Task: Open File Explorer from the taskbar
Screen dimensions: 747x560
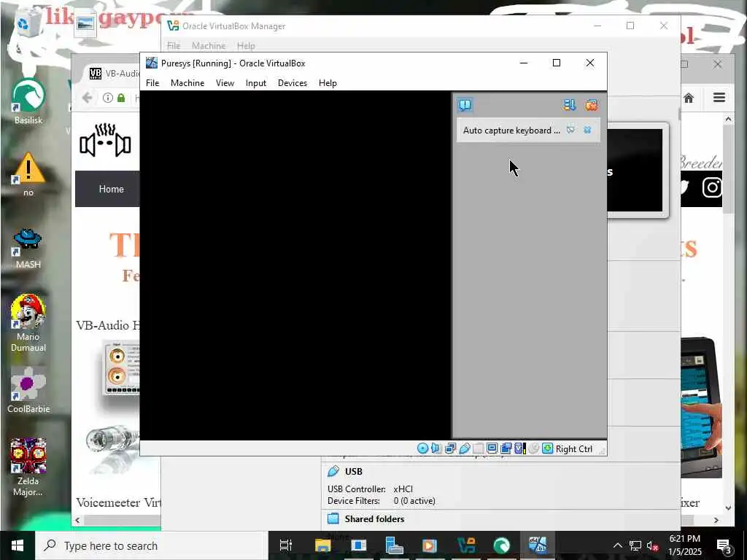Action: [x=322, y=545]
